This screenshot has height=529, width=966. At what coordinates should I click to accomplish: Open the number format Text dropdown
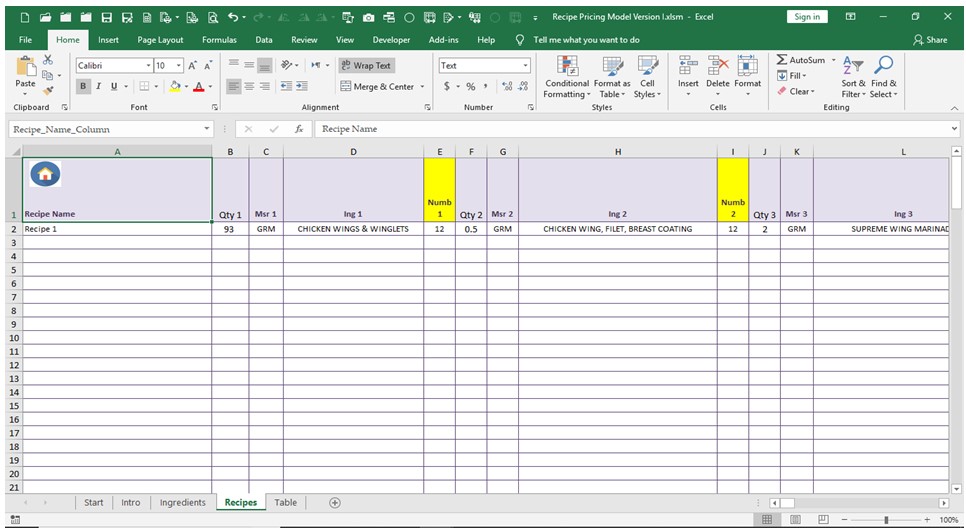click(526, 65)
